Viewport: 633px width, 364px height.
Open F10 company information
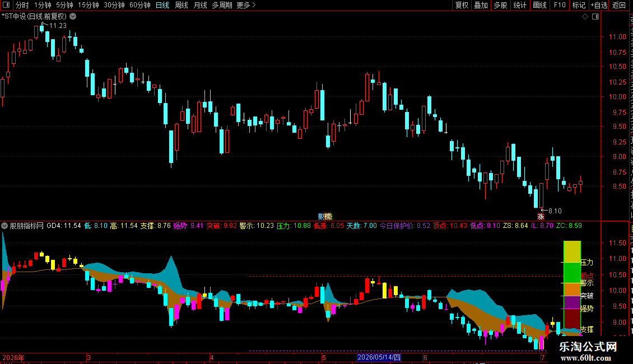pos(560,5)
